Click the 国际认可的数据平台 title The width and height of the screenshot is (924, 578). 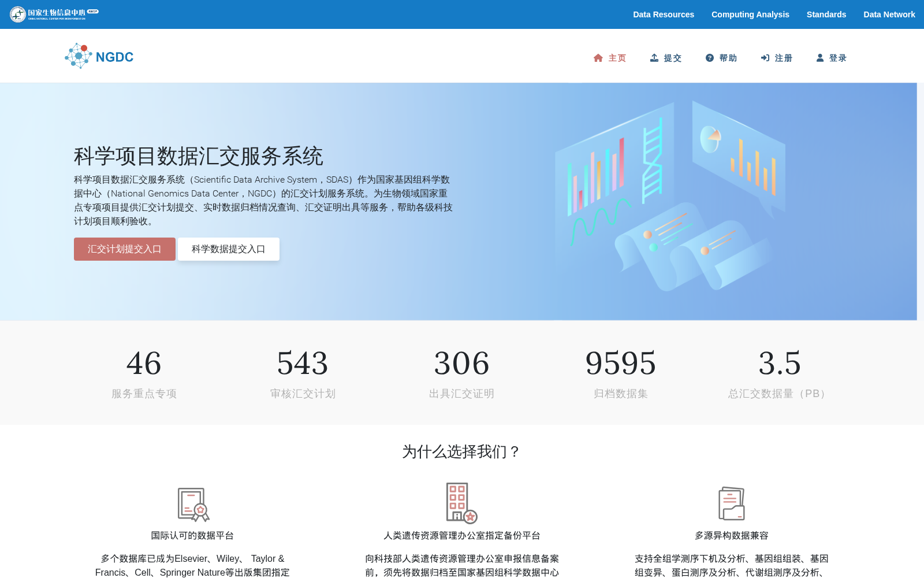tap(192, 536)
